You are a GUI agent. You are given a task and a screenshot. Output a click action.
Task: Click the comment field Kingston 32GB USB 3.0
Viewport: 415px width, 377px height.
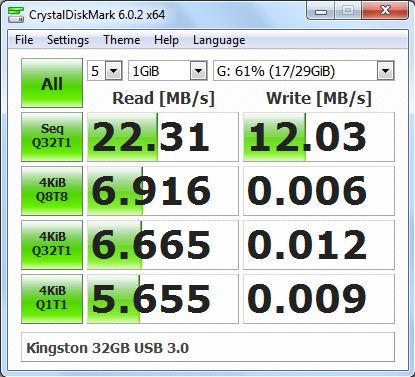(208, 348)
